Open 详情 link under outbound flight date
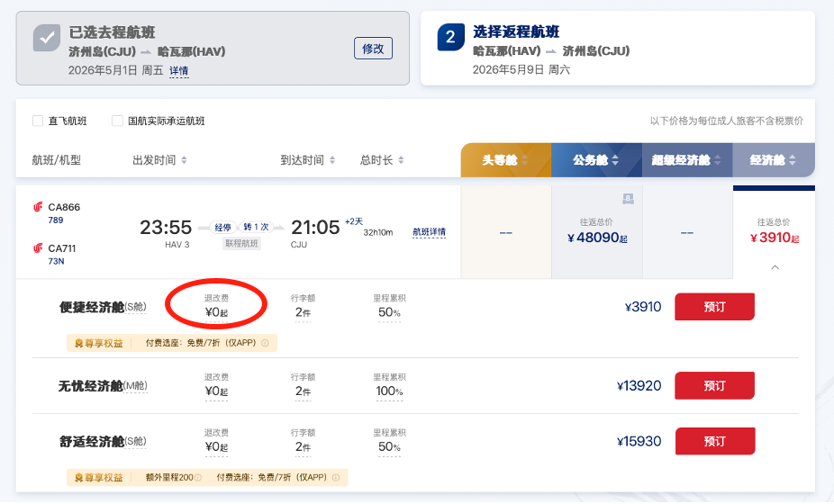Viewport: 834px width, 504px height. (x=178, y=71)
